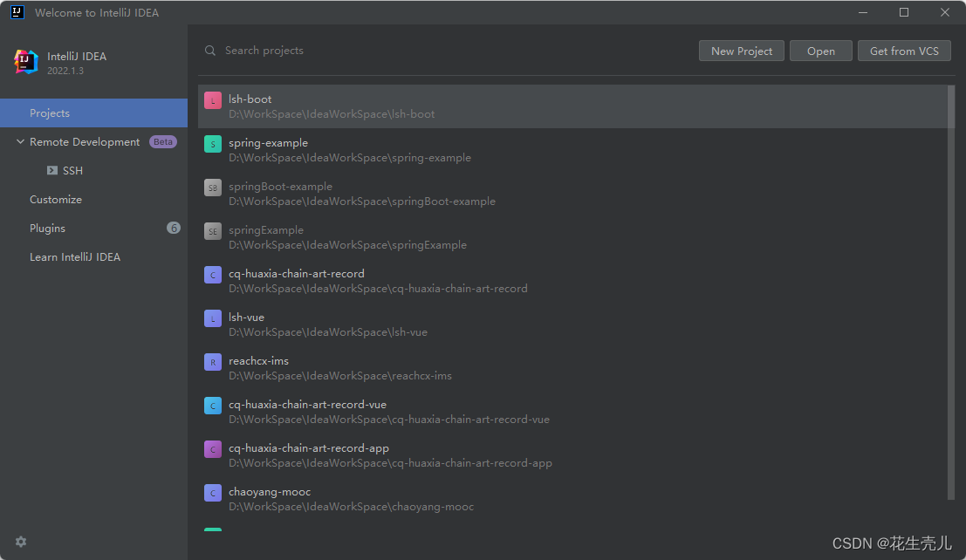This screenshot has height=560, width=966.
Task: Click the cq-huaxia-chain-art-record project icon
Action: pyautogui.click(x=213, y=275)
